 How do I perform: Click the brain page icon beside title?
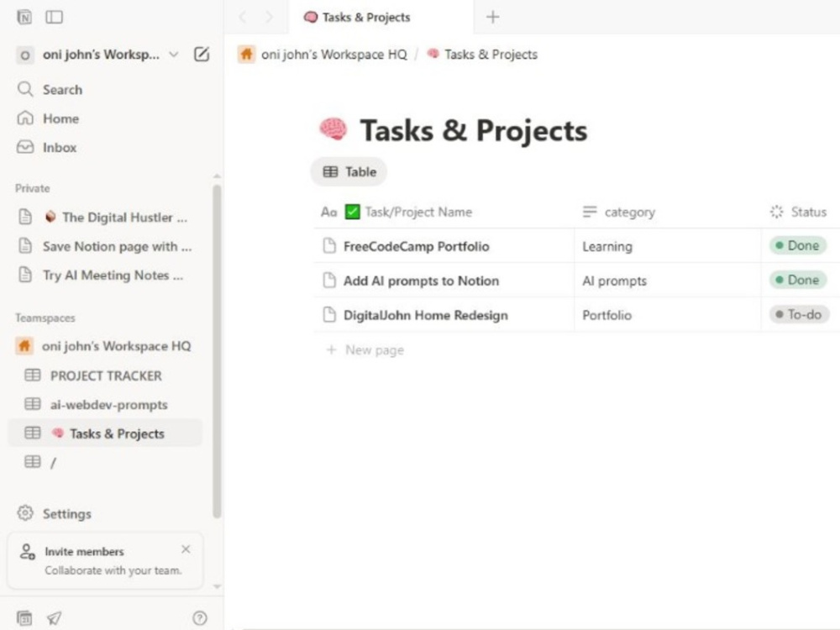pos(333,129)
